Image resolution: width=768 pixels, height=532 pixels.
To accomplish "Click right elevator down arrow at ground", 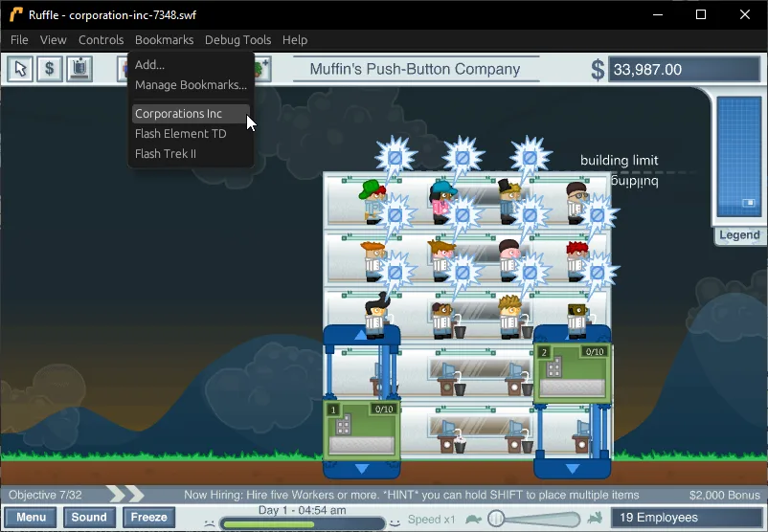I will tap(572, 469).
